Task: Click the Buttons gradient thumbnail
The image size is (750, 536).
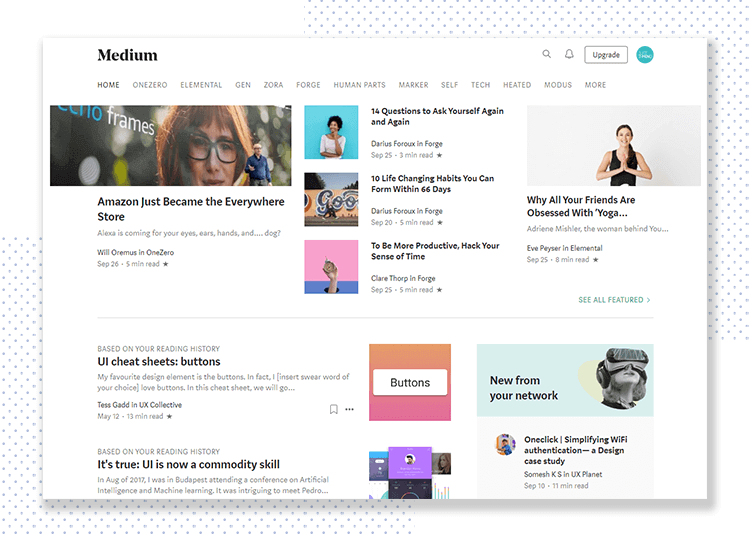Action: click(410, 382)
